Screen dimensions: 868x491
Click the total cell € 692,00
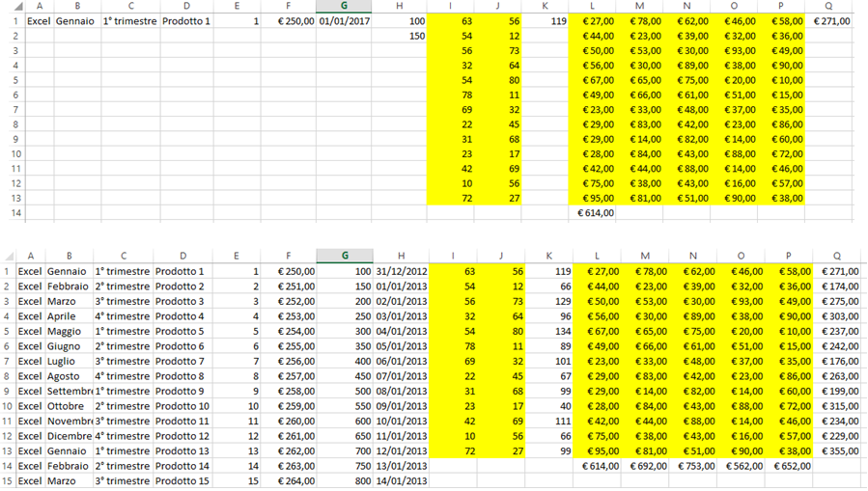coord(645,466)
